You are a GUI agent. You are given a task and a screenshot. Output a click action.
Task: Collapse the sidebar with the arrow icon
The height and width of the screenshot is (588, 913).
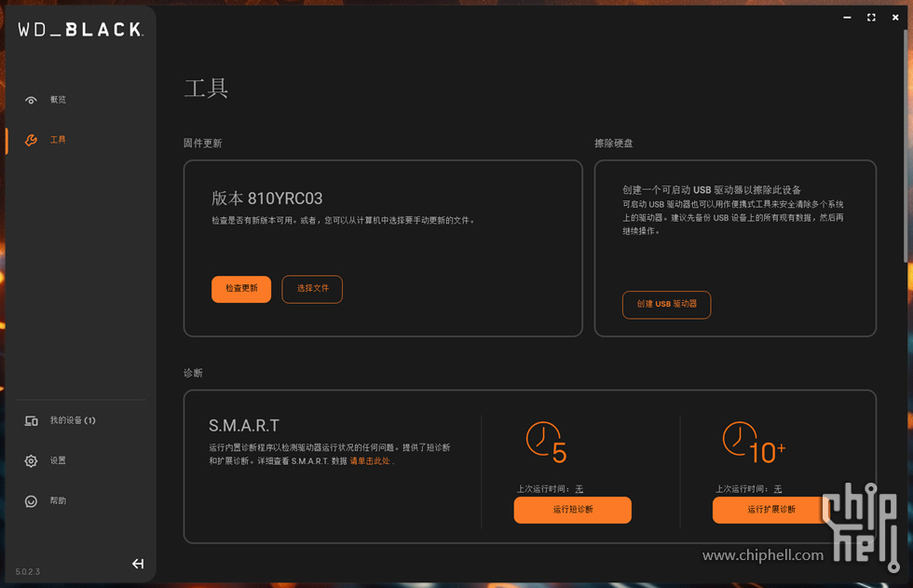[x=138, y=564]
